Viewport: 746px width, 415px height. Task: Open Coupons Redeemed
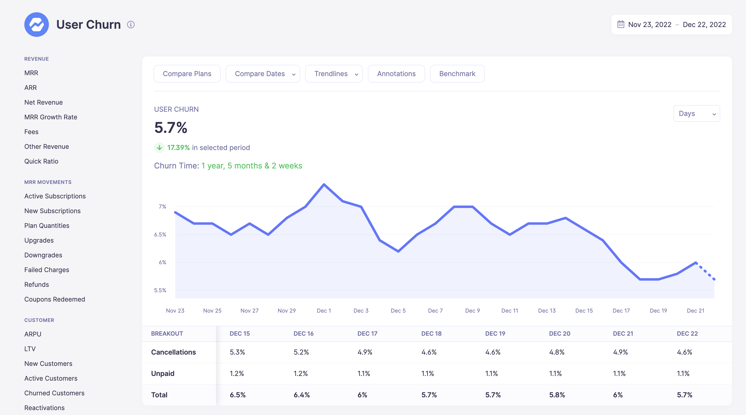pos(55,299)
